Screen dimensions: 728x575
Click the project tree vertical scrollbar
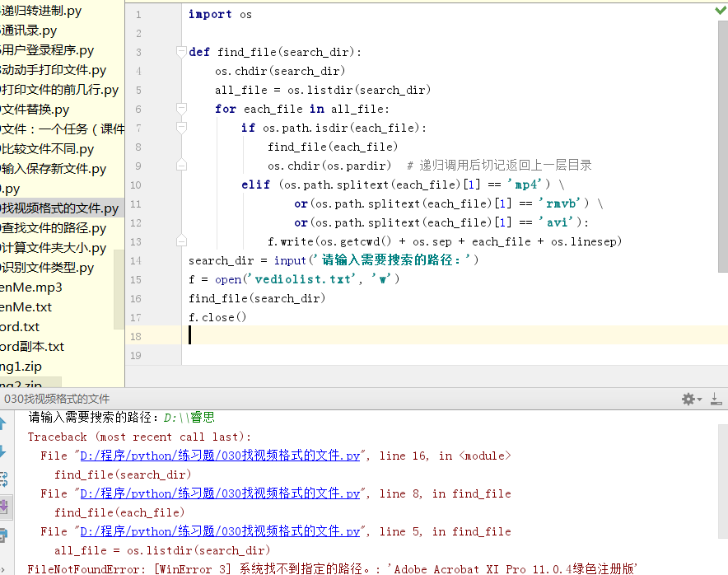[119, 289]
